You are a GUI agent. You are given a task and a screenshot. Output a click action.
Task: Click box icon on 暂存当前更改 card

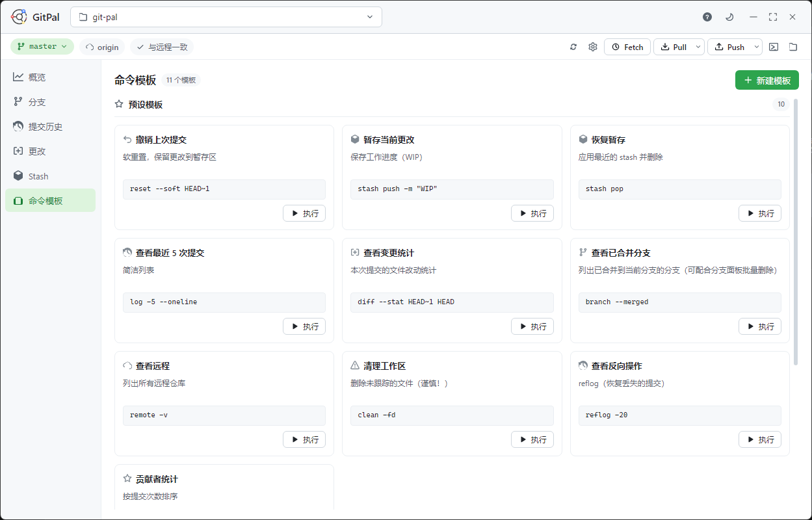355,140
